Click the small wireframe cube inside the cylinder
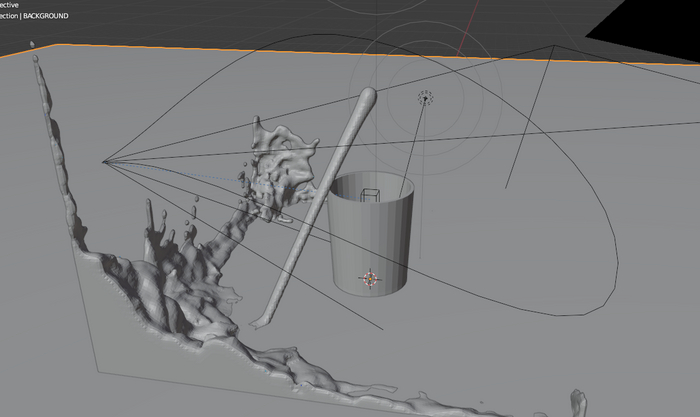700x417 pixels. click(x=370, y=195)
